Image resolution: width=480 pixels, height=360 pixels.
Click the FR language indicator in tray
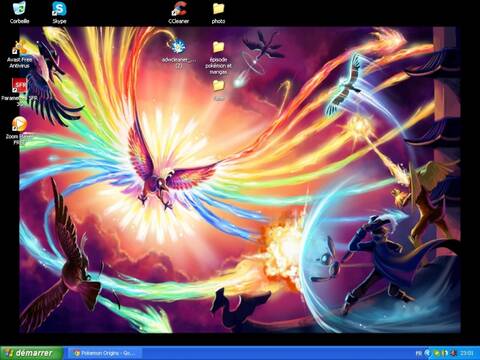(419, 353)
